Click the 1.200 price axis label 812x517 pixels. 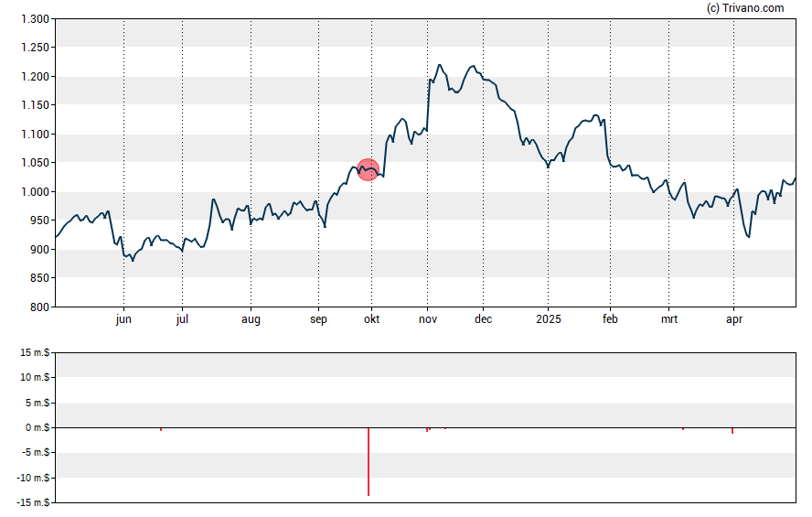coord(35,77)
